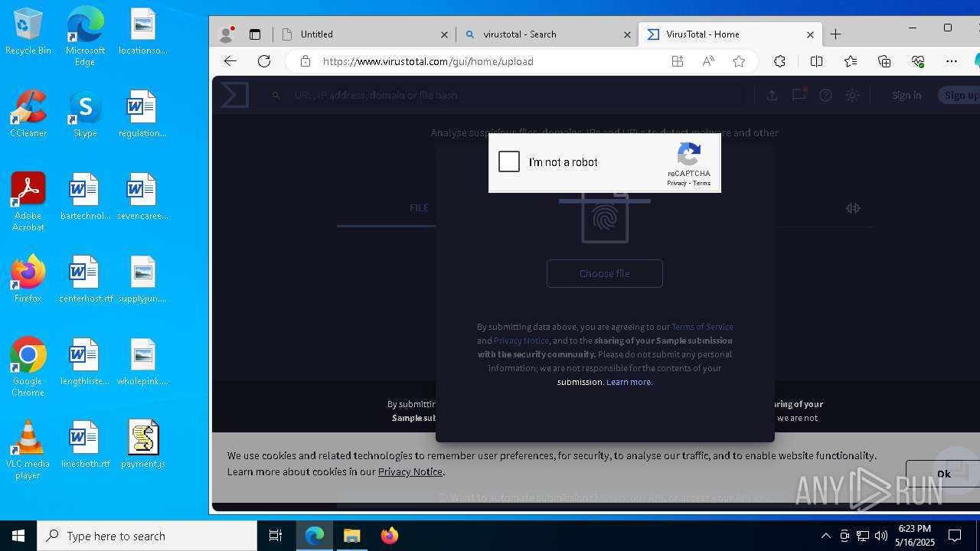
Task: Refresh the current page
Action: coord(264,61)
